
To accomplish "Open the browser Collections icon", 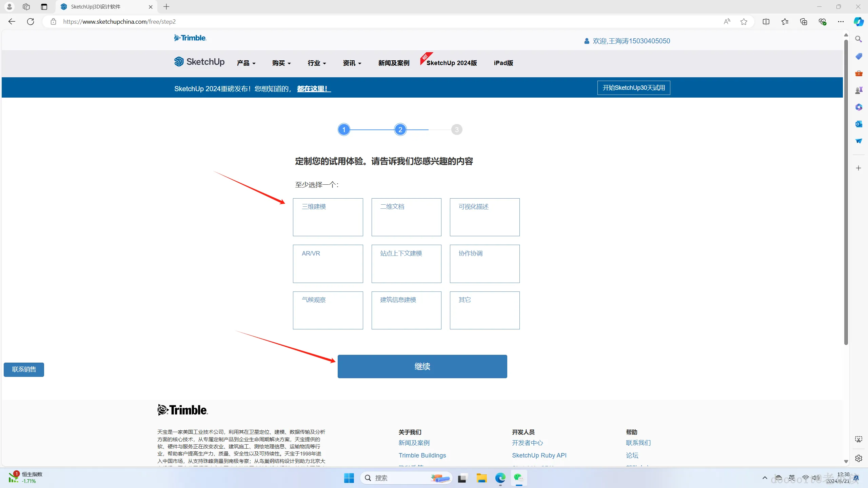I will (804, 22).
